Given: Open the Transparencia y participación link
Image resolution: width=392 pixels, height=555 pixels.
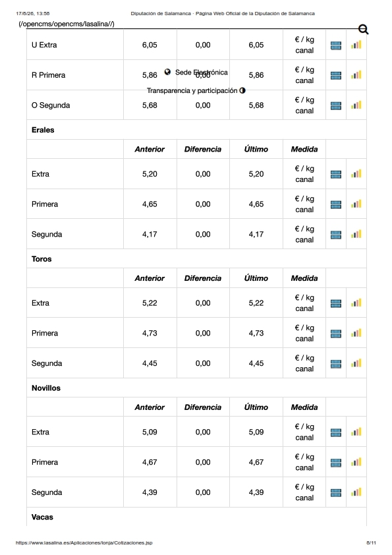Looking at the screenshot, I should pyautogui.click(x=192, y=90).
